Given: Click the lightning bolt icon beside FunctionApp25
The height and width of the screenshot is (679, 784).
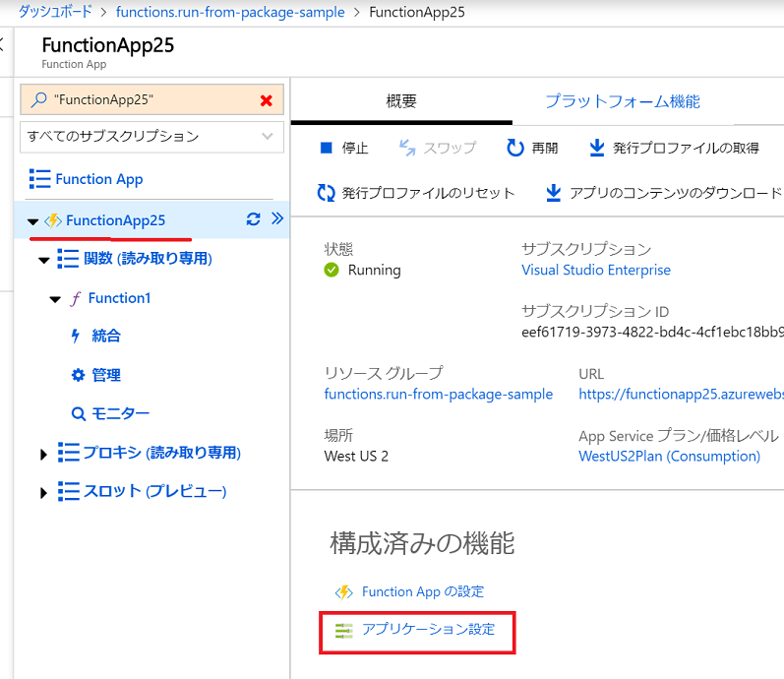Looking at the screenshot, I should (53, 220).
